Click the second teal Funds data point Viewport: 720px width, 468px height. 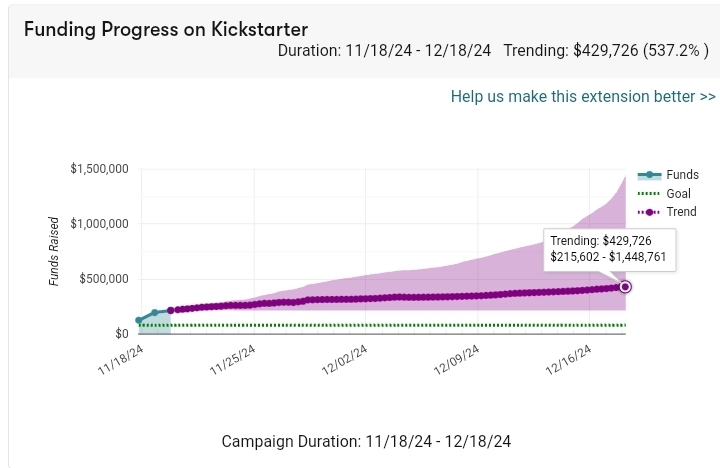[155, 313]
